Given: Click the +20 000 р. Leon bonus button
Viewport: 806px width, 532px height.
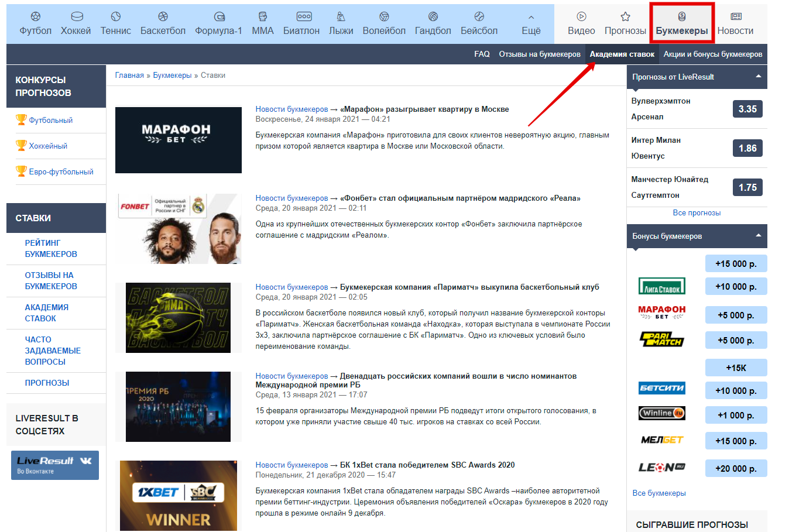Looking at the screenshot, I should point(736,468).
